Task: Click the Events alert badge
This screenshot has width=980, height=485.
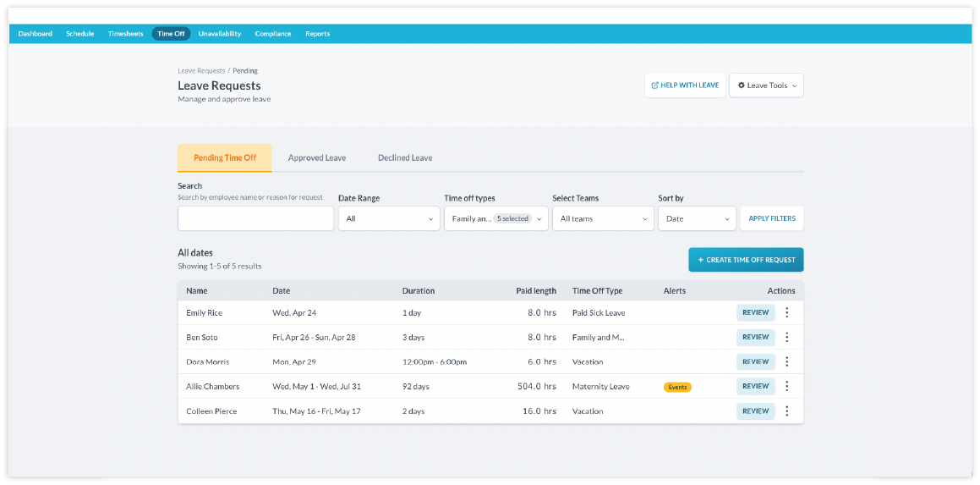Action: click(x=677, y=387)
